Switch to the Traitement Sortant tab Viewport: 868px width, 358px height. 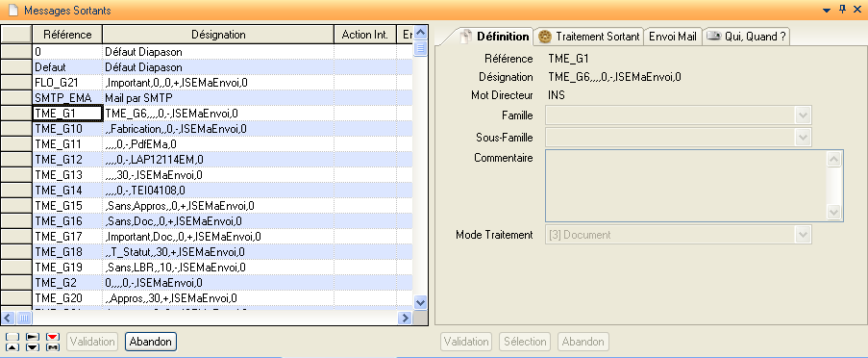coord(589,37)
